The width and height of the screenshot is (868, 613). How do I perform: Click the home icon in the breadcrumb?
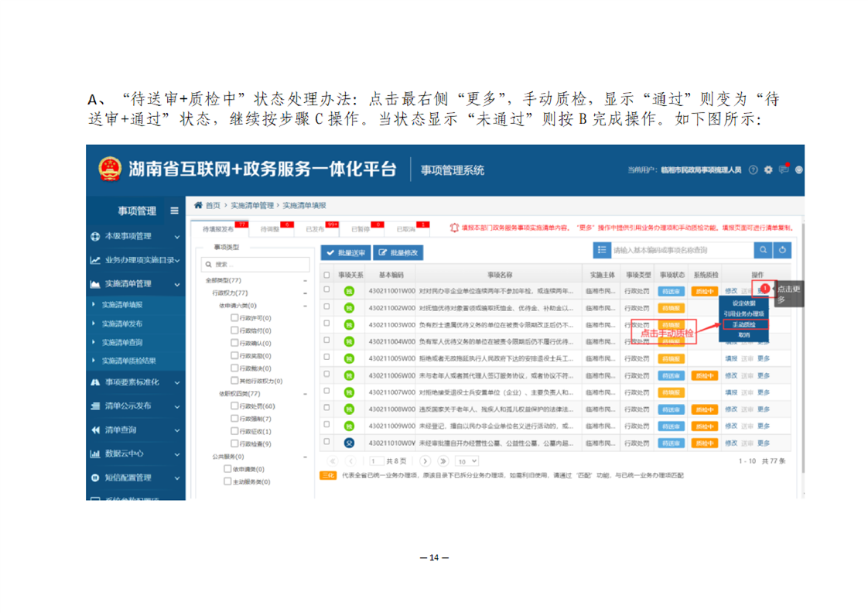[199, 205]
